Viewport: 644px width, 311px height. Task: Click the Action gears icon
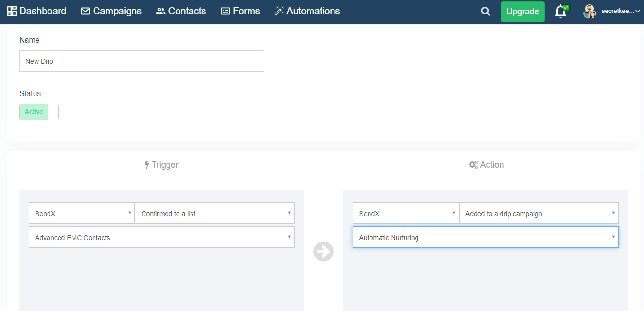click(473, 165)
